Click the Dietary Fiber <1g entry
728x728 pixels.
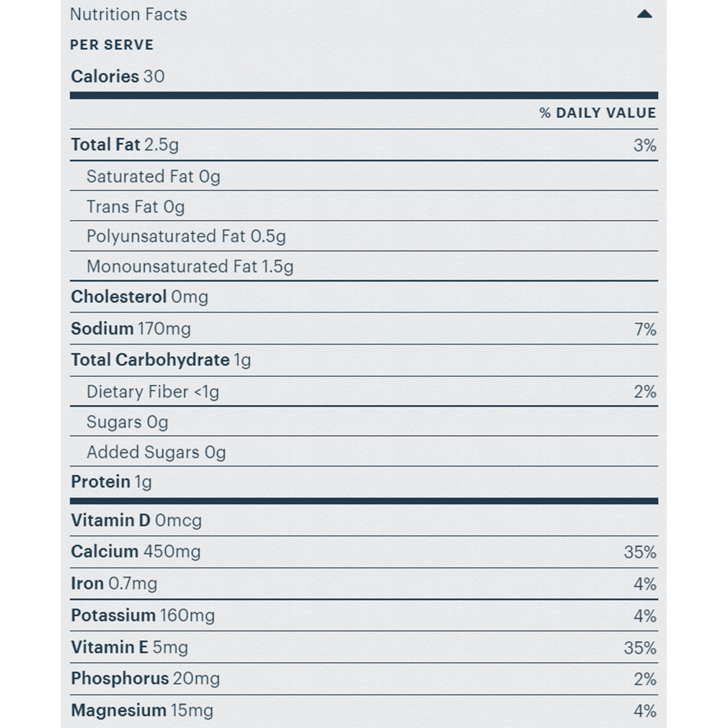coord(153,392)
